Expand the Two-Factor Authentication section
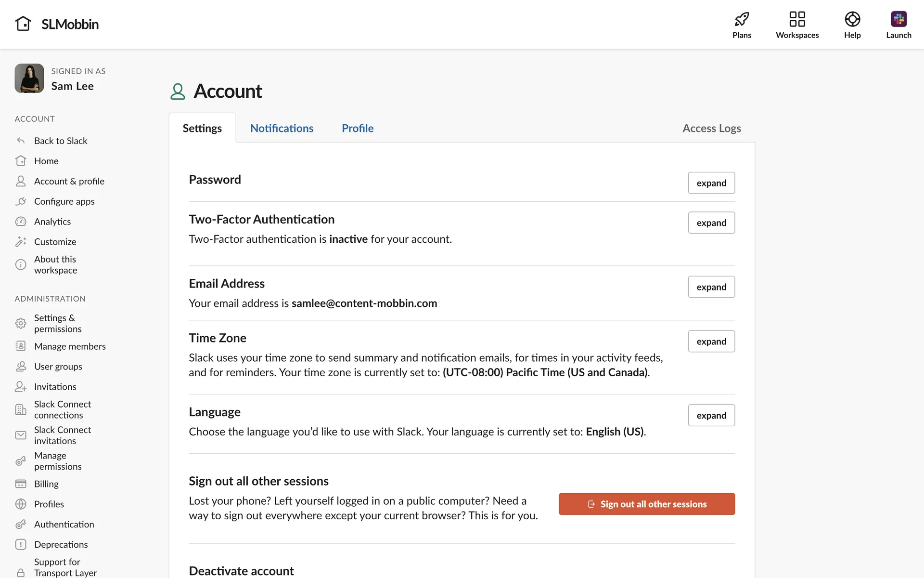Viewport: 924px width, 578px height. [x=711, y=223]
